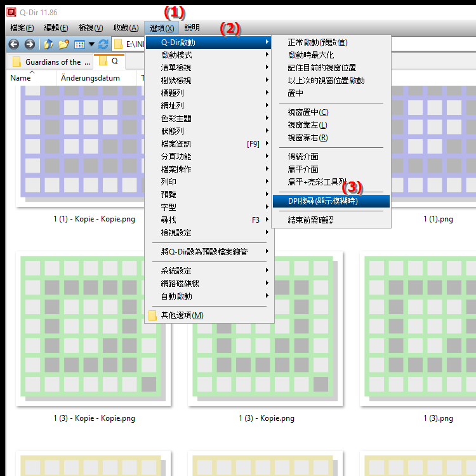
Task: Expand the 預覽 submenu
Action: tap(209, 195)
